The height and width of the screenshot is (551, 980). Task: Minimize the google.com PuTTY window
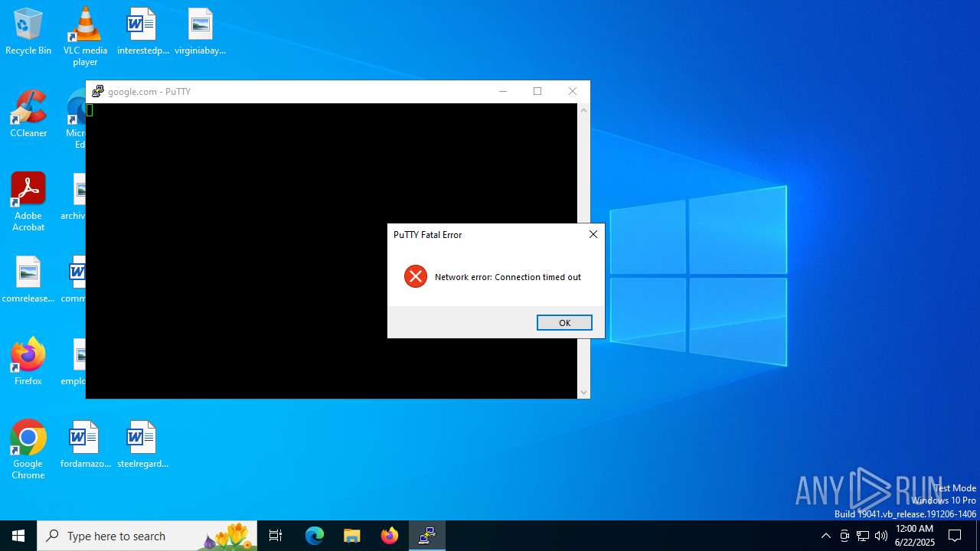pos(503,91)
